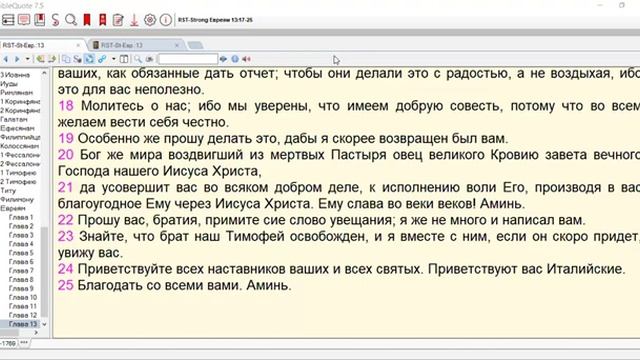Click the previous chapter green icon
Screen dimensions: 640x360
[x=40, y=59]
